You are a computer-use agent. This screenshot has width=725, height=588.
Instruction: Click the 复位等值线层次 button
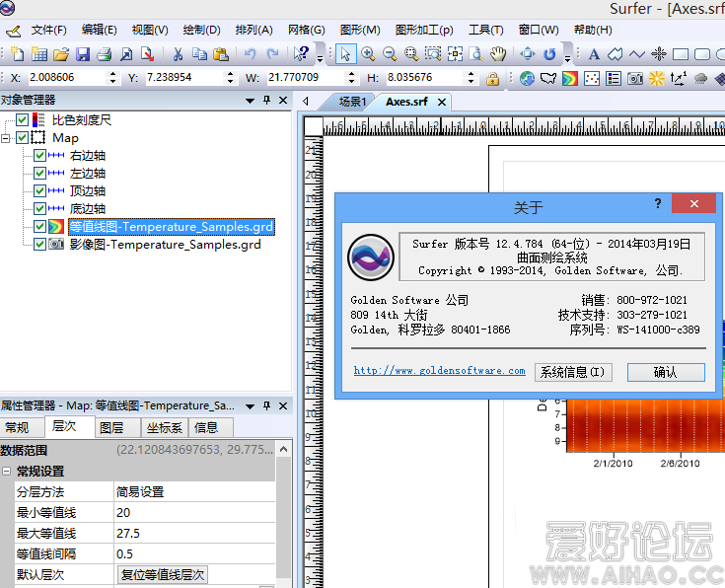tap(163, 575)
